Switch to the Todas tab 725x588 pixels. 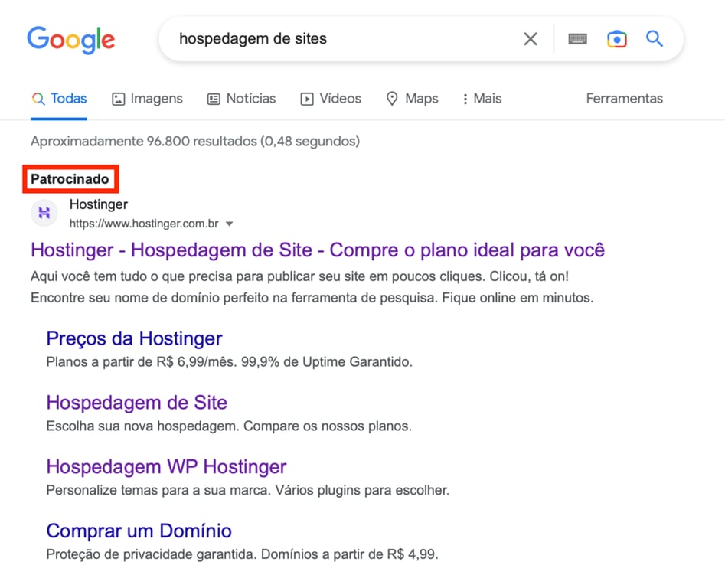(x=59, y=98)
